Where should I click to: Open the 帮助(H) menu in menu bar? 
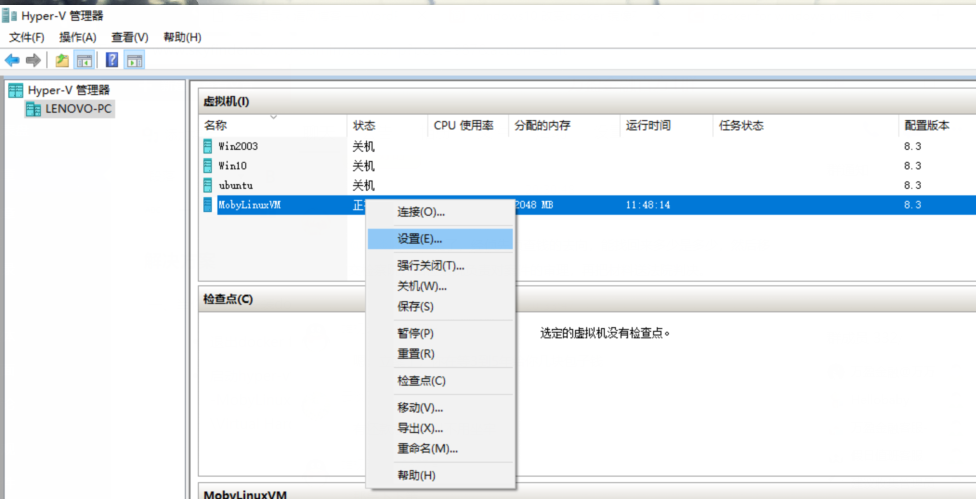(182, 37)
